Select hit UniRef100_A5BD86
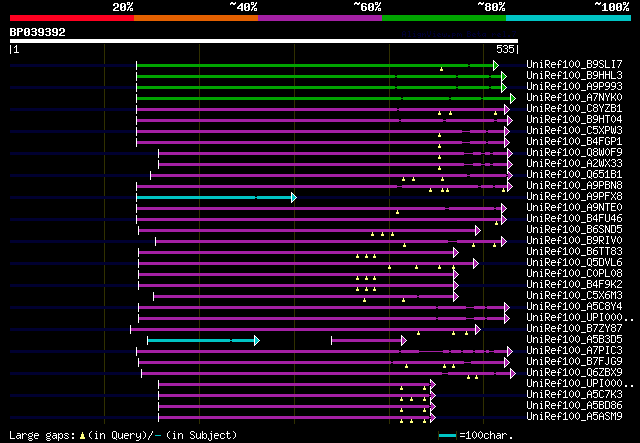The width and height of the screenshot is (640, 443). 574,406
